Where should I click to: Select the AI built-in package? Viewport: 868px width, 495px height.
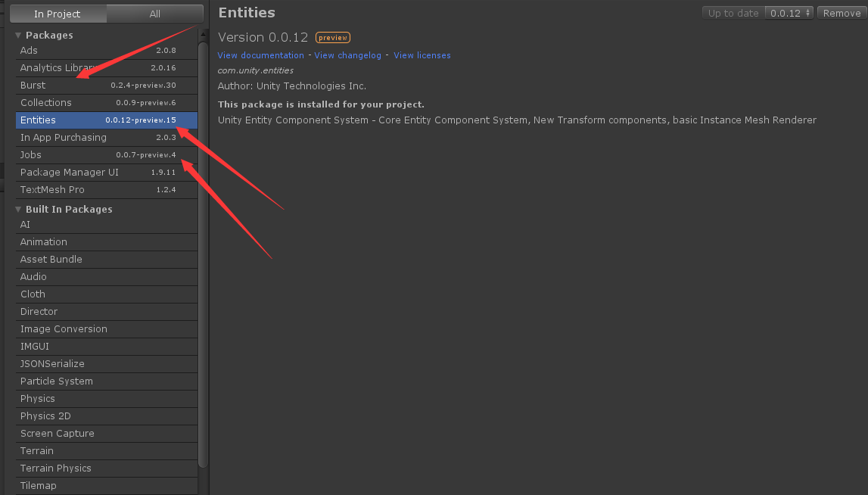[x=106, y=225]
